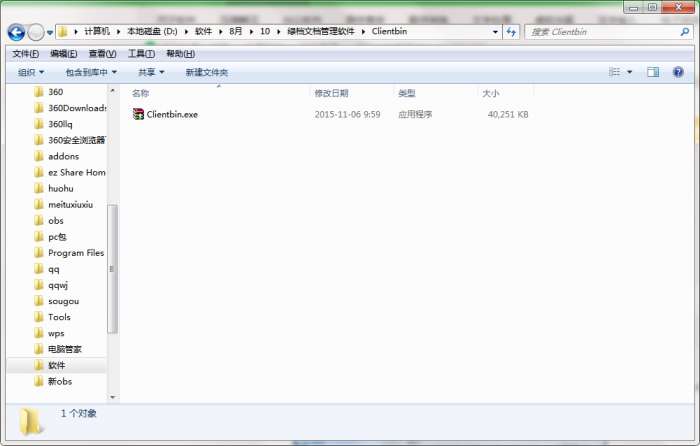Toggle the preview pane icon

point(653,72)
